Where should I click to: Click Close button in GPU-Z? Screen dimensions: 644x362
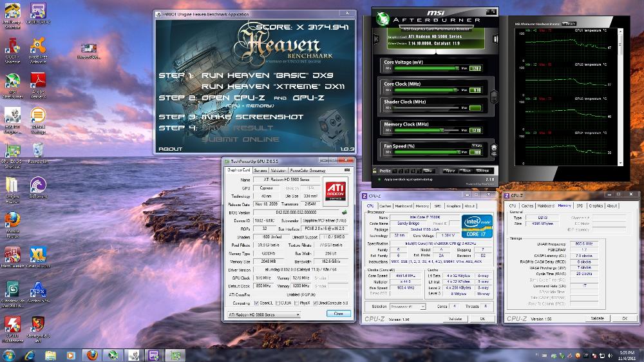click(339, 314)
